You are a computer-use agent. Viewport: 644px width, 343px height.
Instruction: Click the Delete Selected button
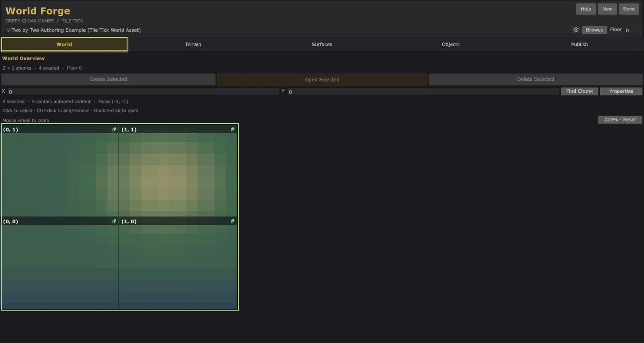click(x=536, y=79)
